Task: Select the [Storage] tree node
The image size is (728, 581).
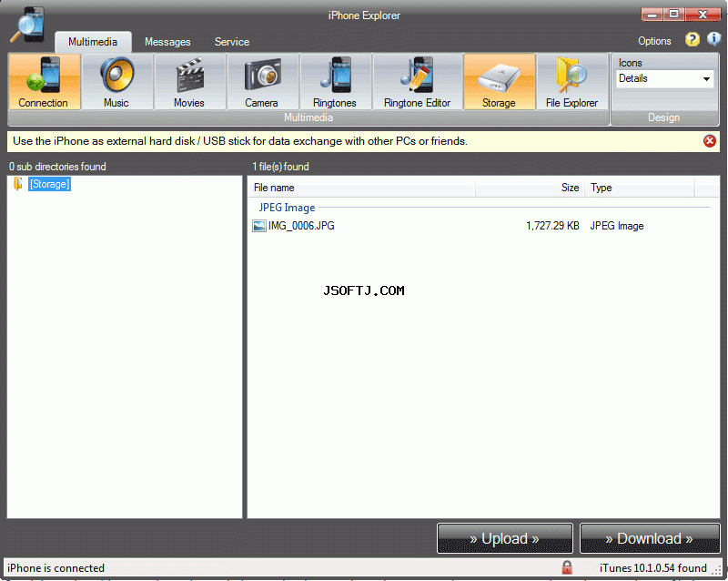Action: [50, 184]
